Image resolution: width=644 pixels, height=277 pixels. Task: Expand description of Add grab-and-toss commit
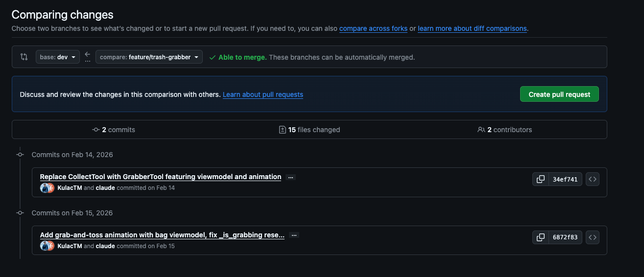click(294, 235)
